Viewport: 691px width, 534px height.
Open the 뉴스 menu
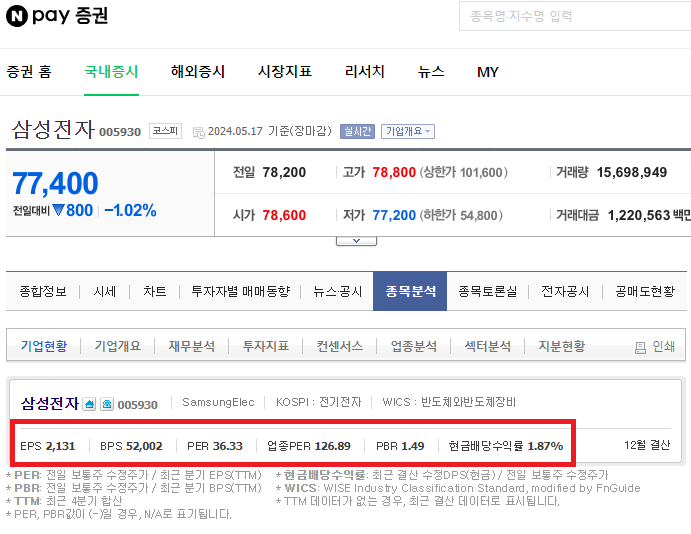click(x=431, y=71)
